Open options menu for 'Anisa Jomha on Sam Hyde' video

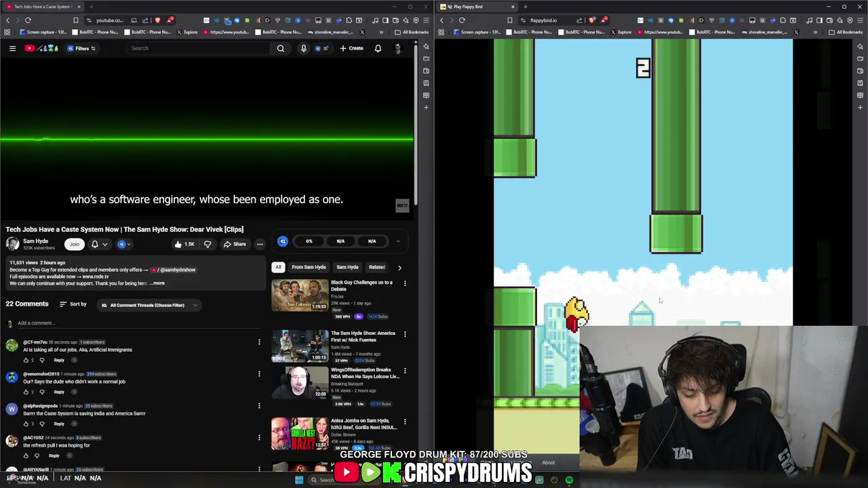point(405,422)
